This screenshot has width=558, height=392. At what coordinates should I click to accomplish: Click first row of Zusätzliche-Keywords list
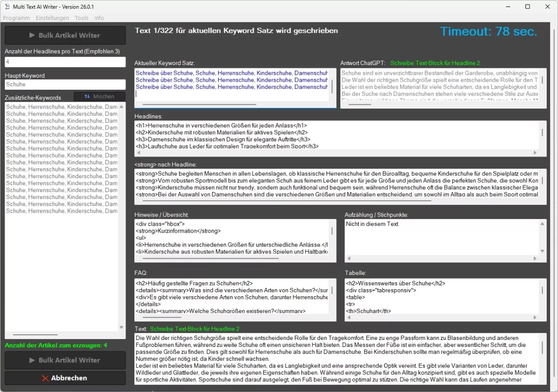click(61, 107)
